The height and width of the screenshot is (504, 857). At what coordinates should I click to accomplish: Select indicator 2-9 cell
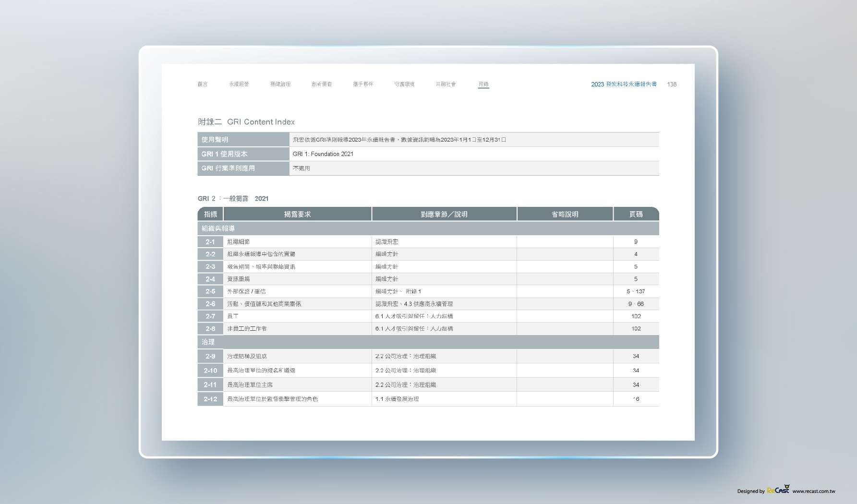[x=210, y=356]
